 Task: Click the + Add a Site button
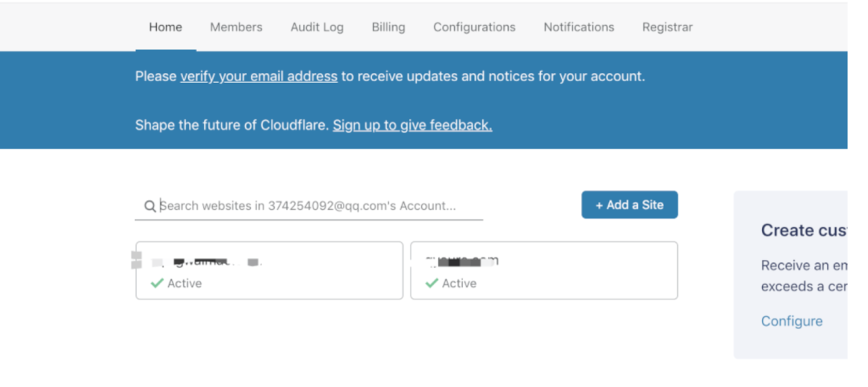click(629, 205)
